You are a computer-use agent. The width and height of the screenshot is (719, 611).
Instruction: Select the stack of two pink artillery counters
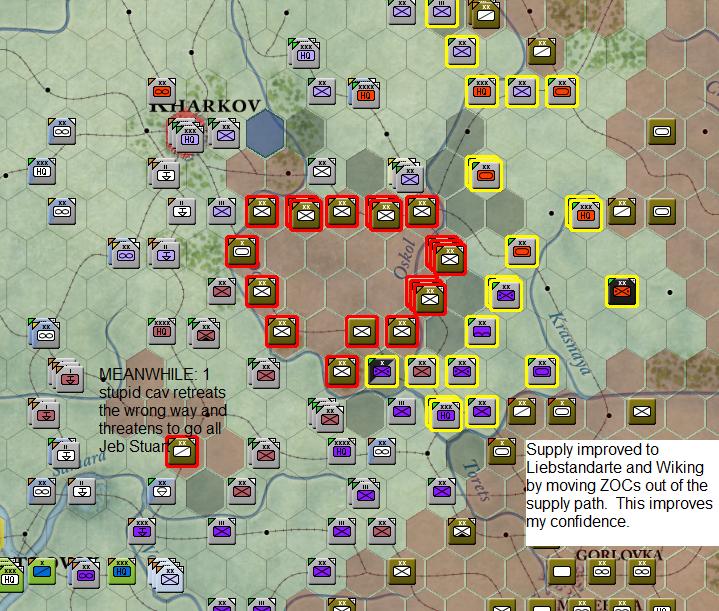[43, 413]
